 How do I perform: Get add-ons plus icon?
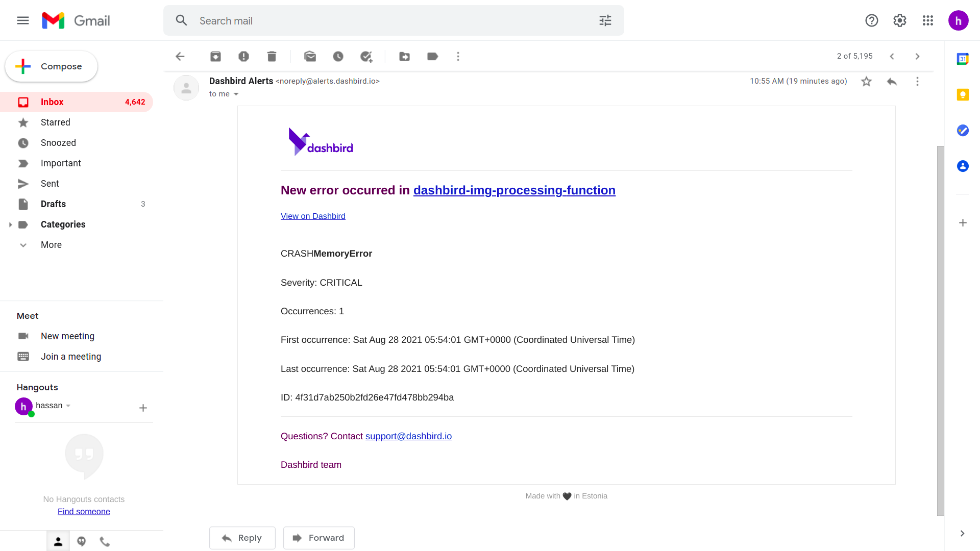click(963, 223)
